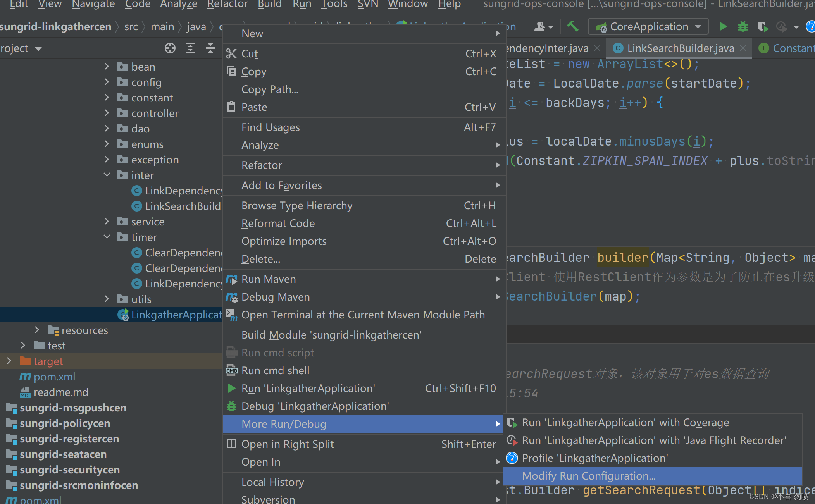The width and height of the screenshot is (815, 504).
Task: Collapse the inter folder
Action: pos(107,175)
